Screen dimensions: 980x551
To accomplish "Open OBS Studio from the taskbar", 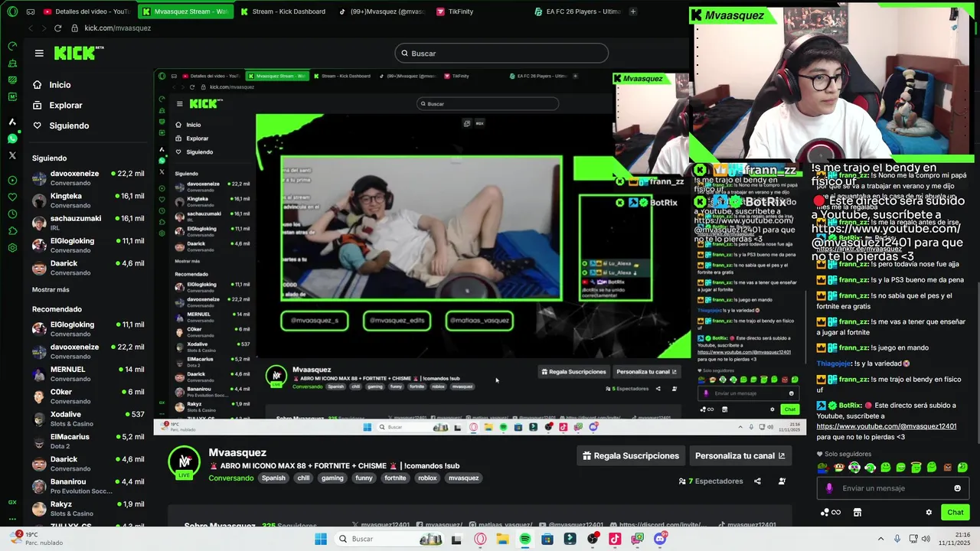I will tap(593, 539).
